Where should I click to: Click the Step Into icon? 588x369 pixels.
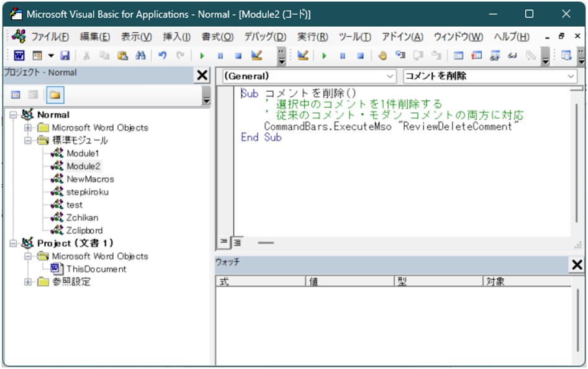click(400, 55)
